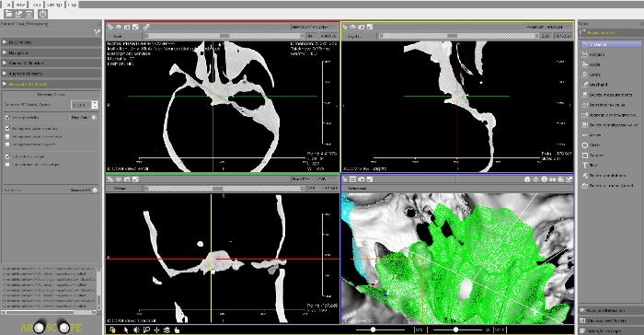The width and height of the screenshot is (644, 335).
Task: Open the Tools menu
Action: pyautogui.click(x=36, y=5)
